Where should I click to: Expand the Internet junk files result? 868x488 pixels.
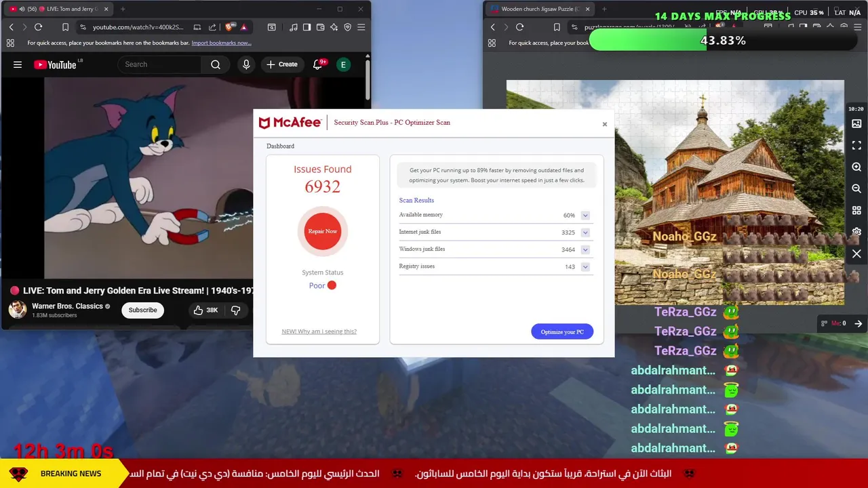point(585,232)
